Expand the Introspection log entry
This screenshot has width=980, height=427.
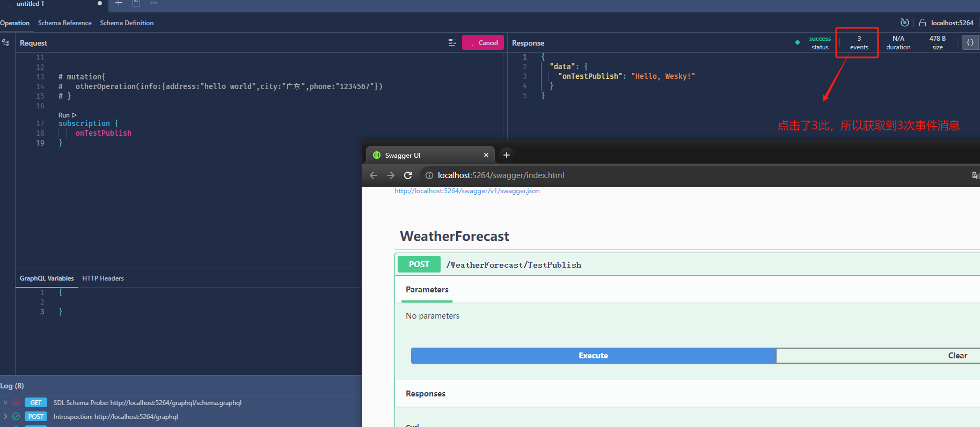click(x=5, y=416)
